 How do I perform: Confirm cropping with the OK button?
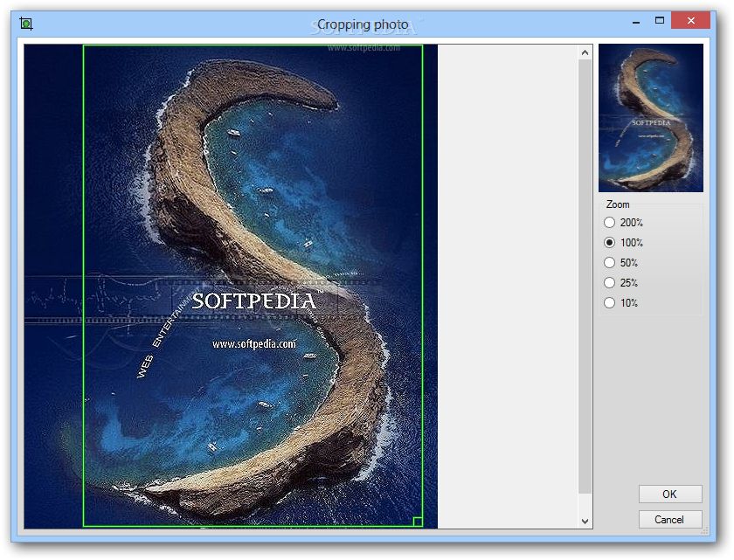point(670,494)
